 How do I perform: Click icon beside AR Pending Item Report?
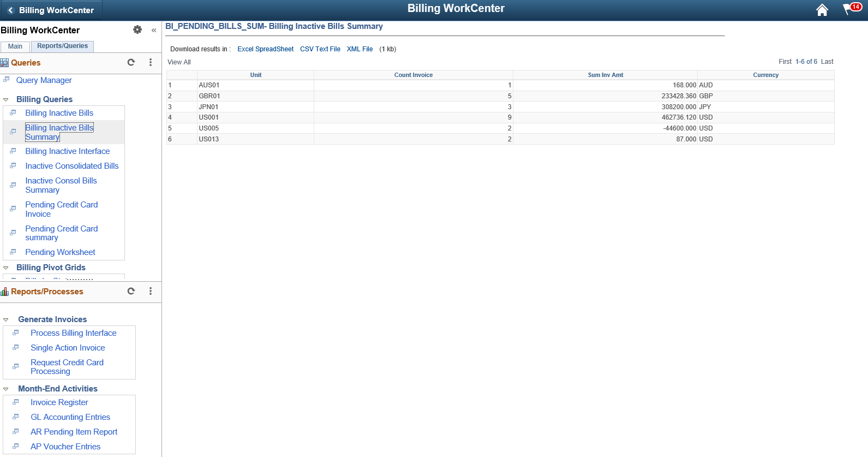[x=16, y=431]
